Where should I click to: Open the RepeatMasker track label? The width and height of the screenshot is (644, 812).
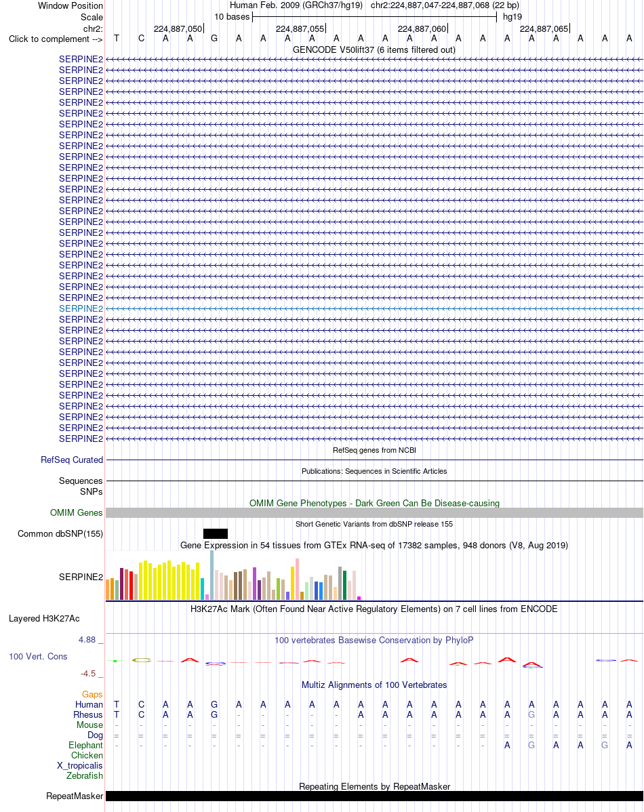[x=75, y=796]
